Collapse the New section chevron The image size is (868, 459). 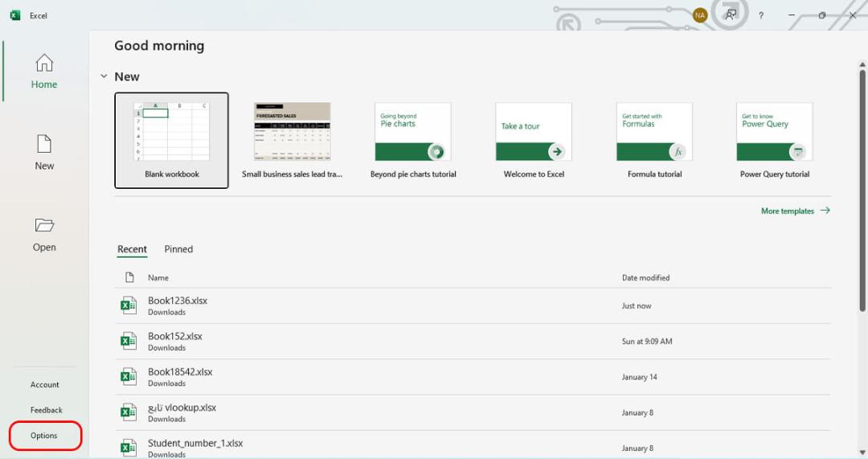click(x=104, y=76)
